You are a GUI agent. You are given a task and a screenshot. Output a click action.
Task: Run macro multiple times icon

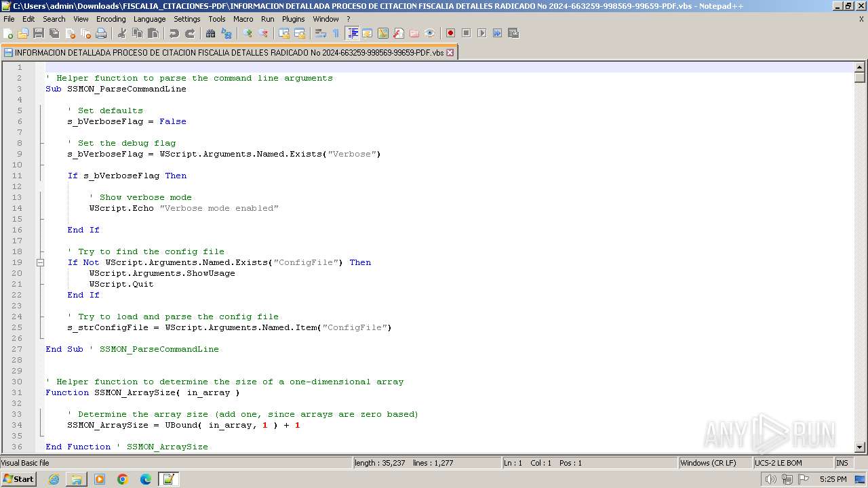pos(498,33)
